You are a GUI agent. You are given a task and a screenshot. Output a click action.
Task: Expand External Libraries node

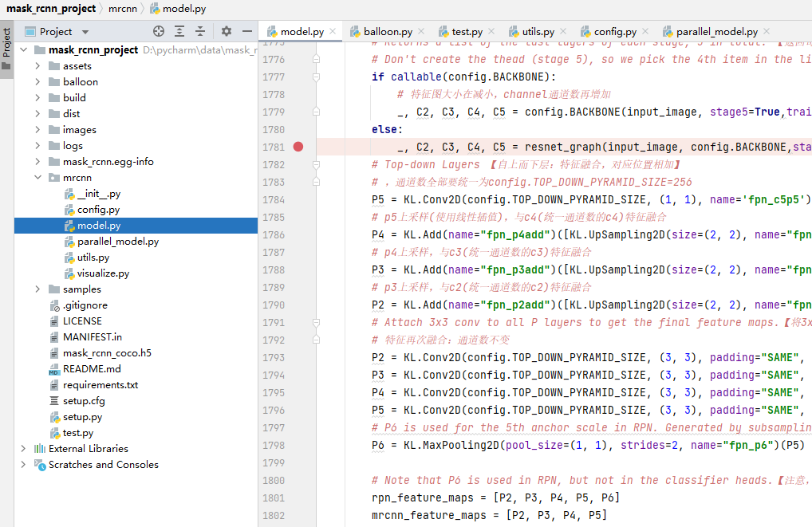tap(23, 448)
